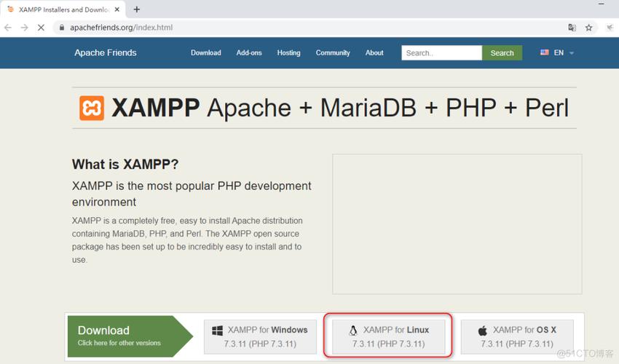Go forward with the browser arrow
The width and height of the screenshot is (619, 364).
point(25,28)
